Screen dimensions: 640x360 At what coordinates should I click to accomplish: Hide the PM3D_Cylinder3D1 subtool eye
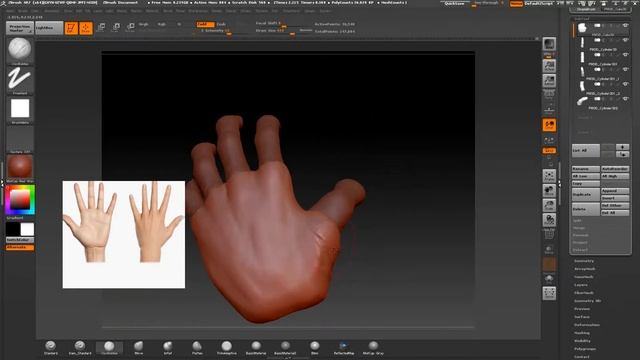(625, 55)
